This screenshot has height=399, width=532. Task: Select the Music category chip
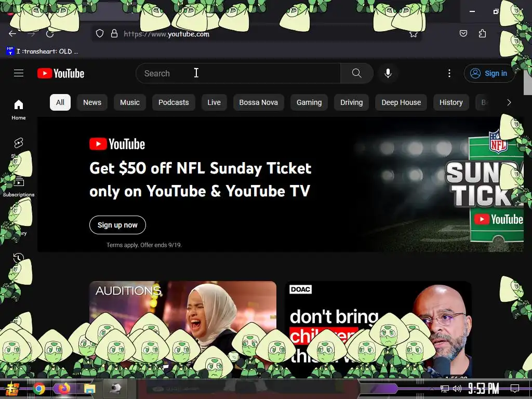click(129, 102)
